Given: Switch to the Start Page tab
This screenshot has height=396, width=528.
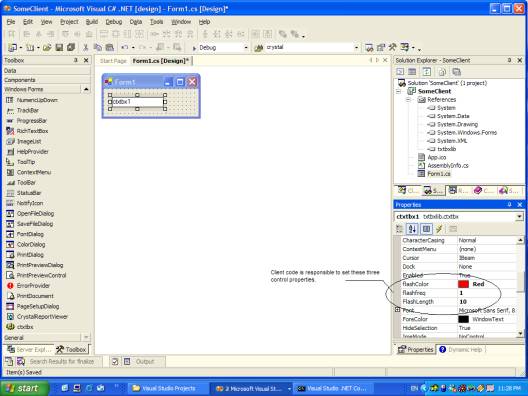Looking at the screenshot, I should pos(113,61).
